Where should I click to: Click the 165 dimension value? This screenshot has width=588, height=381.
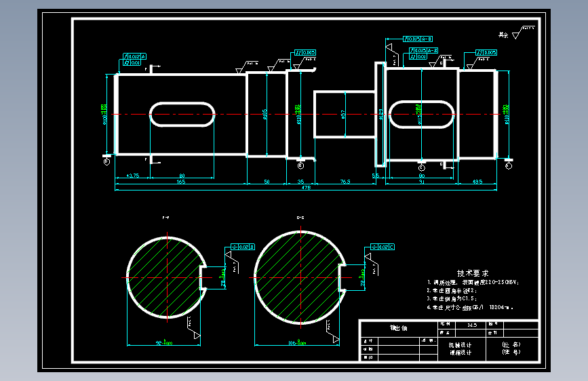tap(181, 182)
